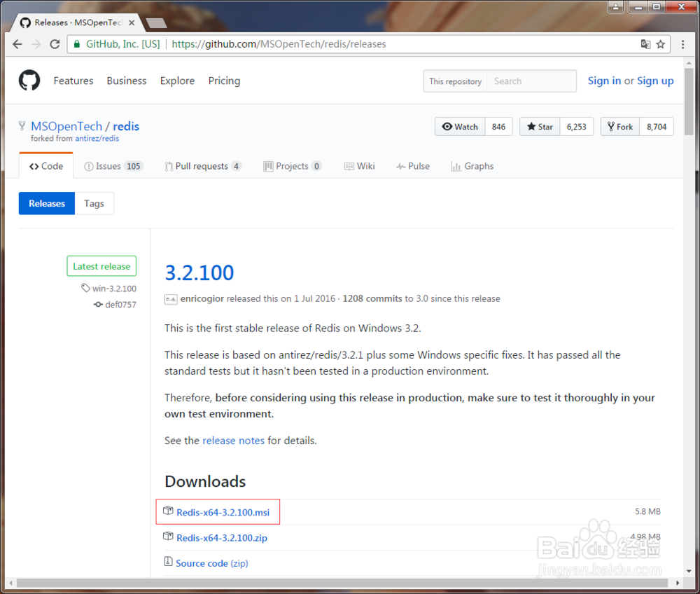Click package icon of Redis msi file
This screenshot has width=700, height=594.
pos(168,511)
